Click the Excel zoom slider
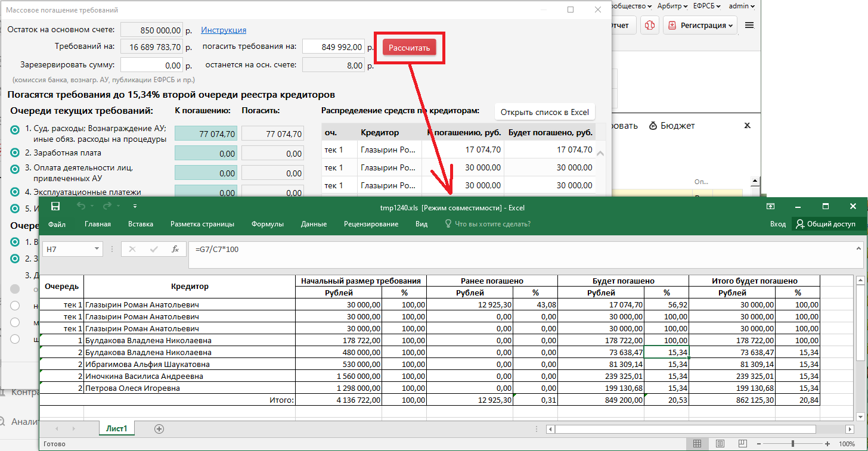This screenshot has height=451, width=868. click(792, 444)
